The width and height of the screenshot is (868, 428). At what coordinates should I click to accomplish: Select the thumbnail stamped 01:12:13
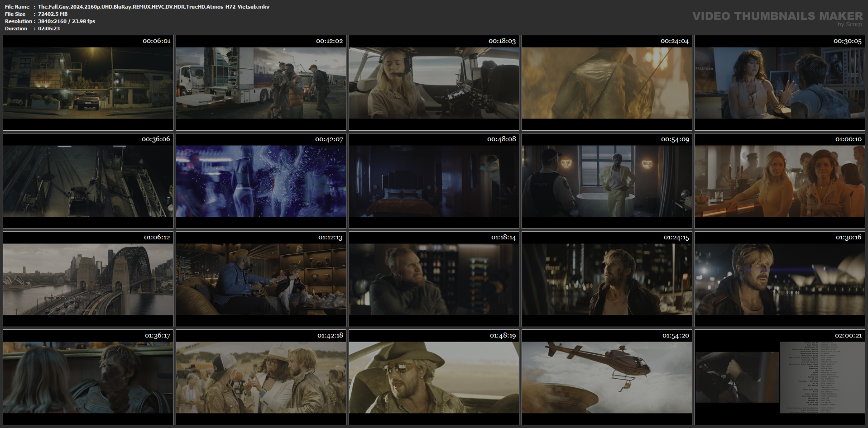[x=261, y=279]
